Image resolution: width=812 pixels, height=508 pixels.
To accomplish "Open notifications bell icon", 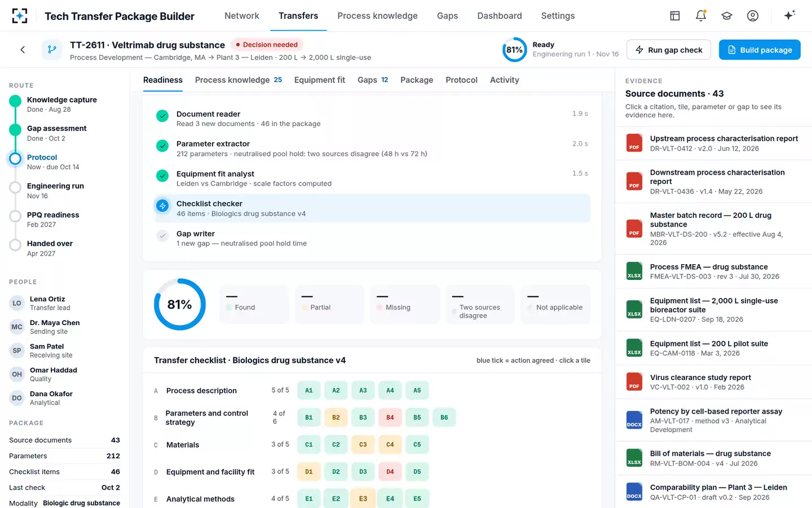I will (x=701, y=16).
